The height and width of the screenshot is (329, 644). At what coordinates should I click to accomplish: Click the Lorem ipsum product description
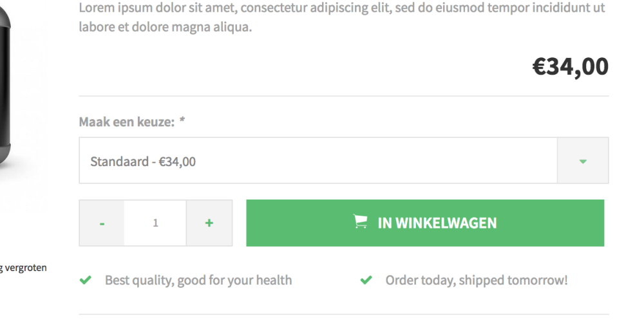coord(342,17)
